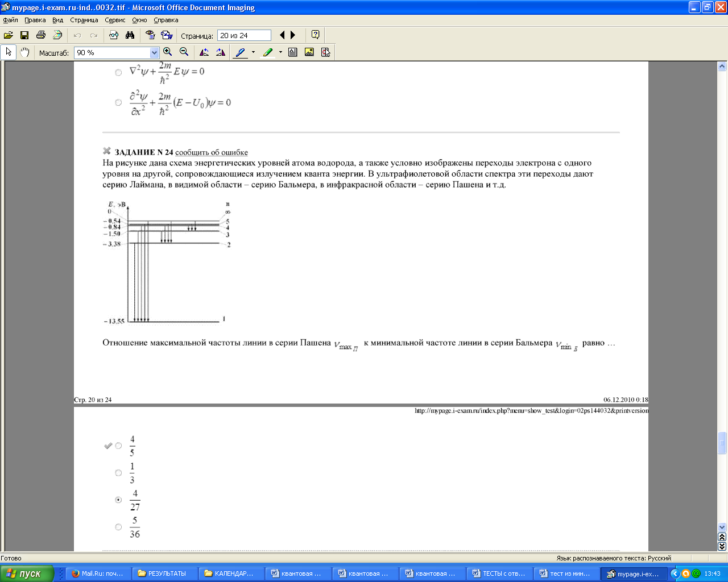Open the Pen tool options dropdown arrow
The height and width of the screenshot is (582, 728).
253,52
